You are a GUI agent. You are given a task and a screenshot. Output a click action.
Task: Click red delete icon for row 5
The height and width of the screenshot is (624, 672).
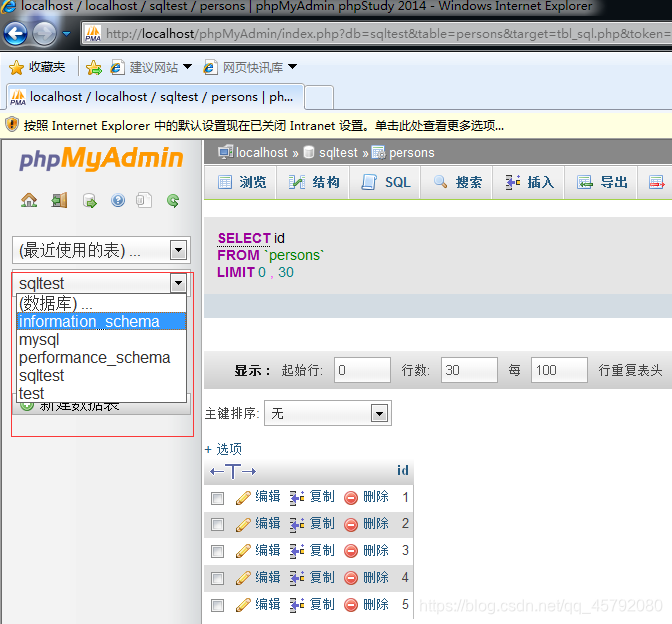pyautogui.click(x=351, y=605)
